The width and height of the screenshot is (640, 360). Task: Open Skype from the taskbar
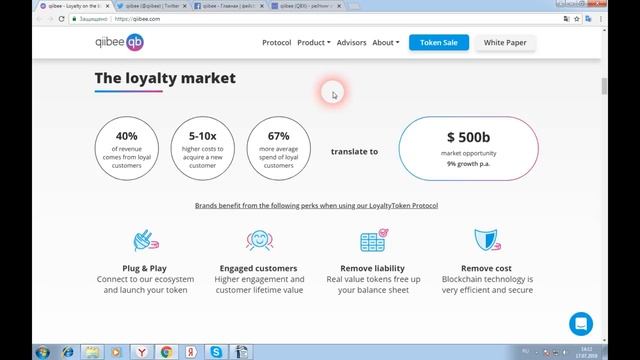click(216, 352)
